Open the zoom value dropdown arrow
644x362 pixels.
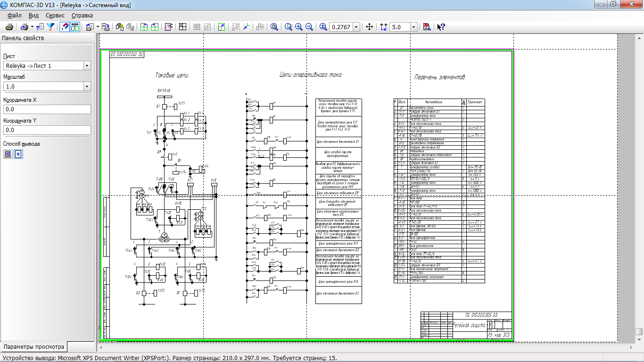356,27
